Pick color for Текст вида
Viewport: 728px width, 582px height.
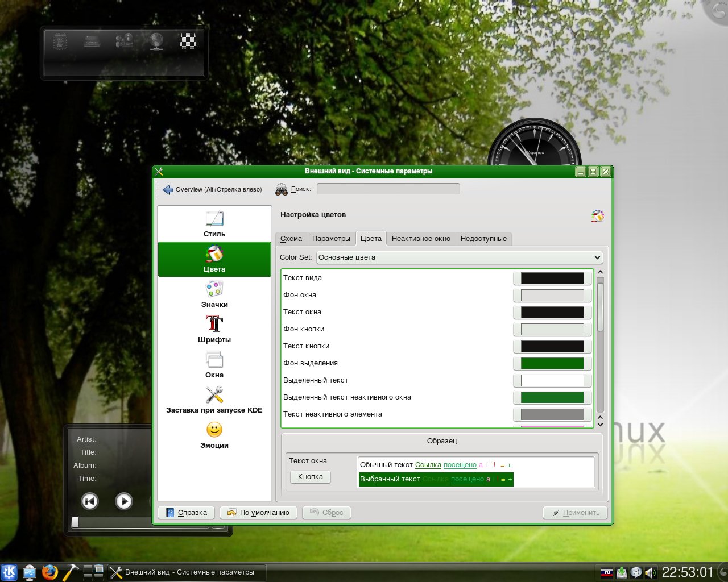552,278
